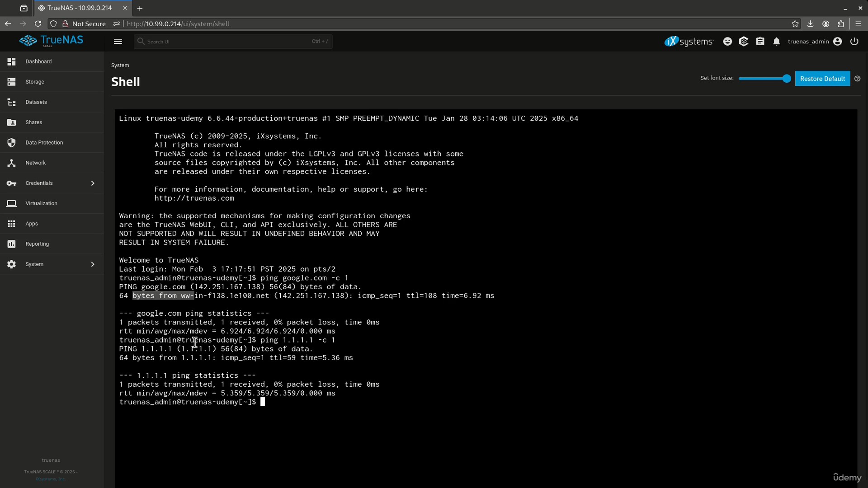Open the Storage sidebar icon
Viewport: 868px width, 488px height.
(11, 82)
